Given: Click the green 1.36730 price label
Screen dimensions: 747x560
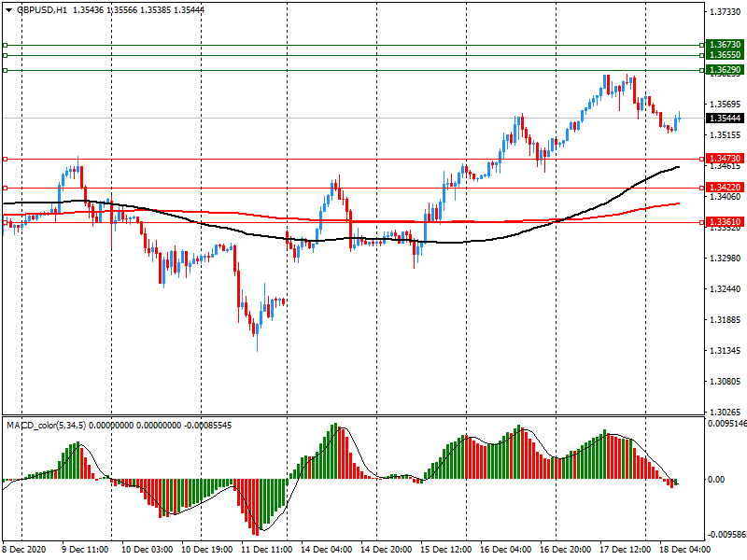Looking at the screenshot, I should coord(725,45).
